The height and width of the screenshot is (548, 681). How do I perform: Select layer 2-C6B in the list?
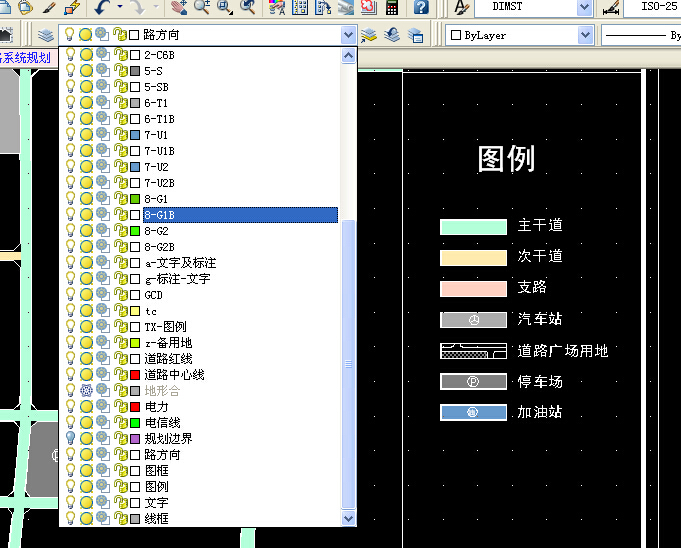point(159,55)
